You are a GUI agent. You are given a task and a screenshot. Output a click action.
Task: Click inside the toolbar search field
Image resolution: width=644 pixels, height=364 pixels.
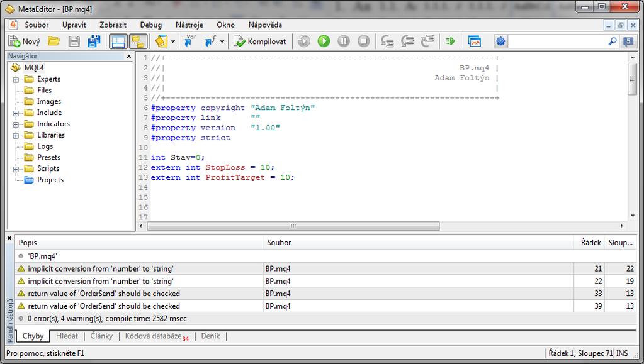557,41
